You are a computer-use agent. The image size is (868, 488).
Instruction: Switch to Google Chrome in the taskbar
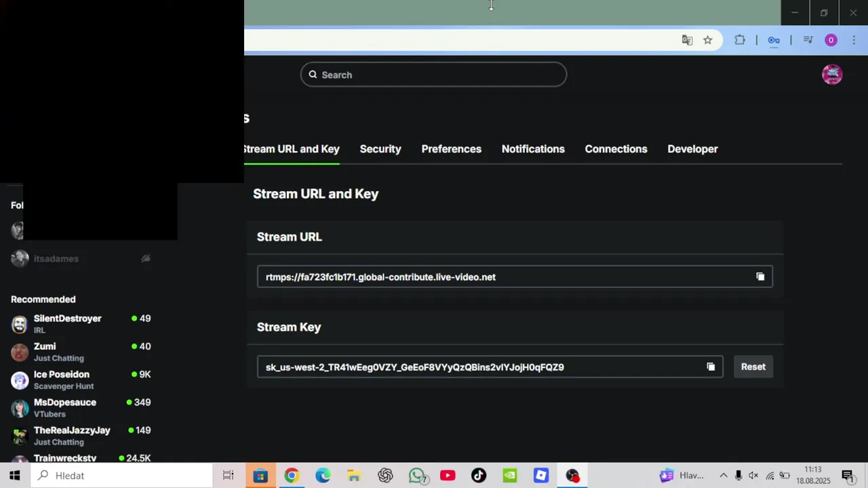pyautogui.click(x=292, y=476)
